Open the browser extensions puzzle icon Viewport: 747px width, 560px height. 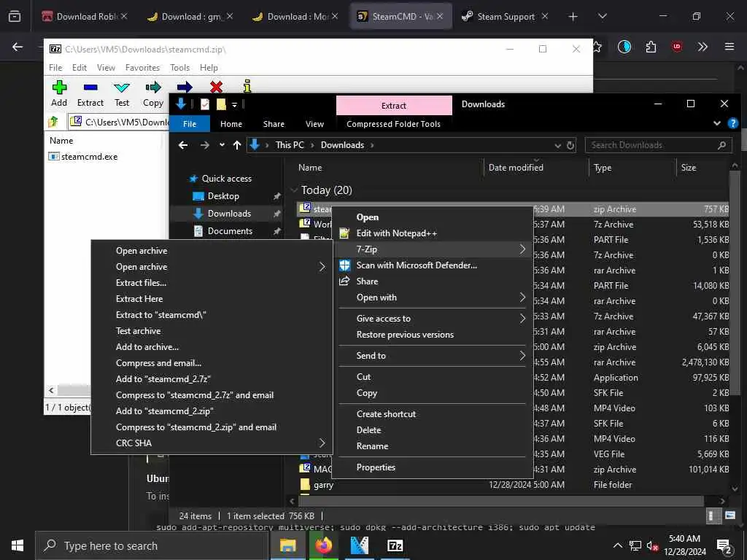(x=651, y=47)
